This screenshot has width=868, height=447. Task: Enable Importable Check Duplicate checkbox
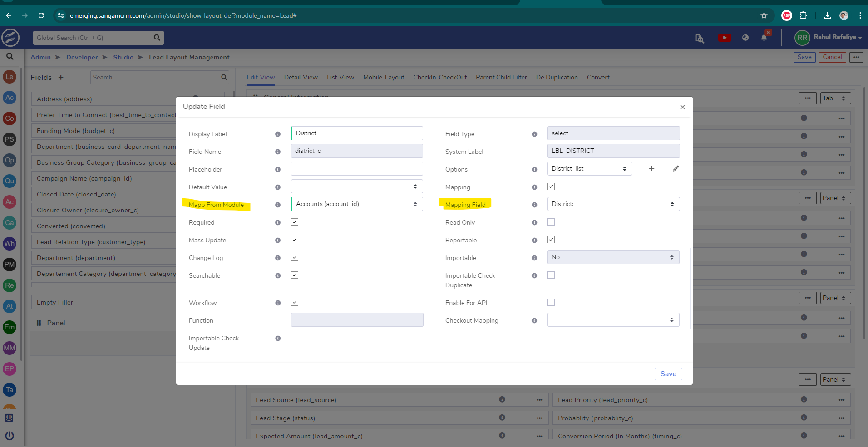coord(551,275)
